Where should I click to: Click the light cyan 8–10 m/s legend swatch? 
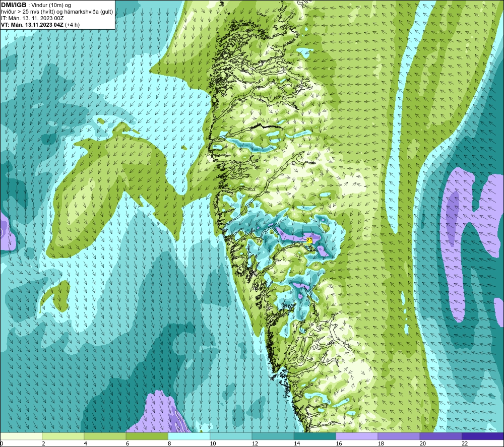[189, 436]
